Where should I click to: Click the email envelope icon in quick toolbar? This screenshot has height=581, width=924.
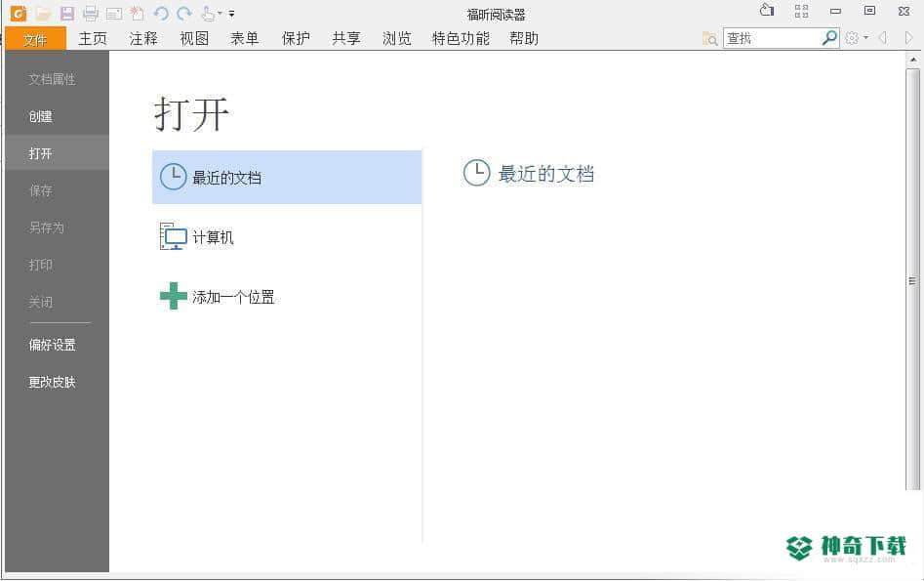(114, 14)
